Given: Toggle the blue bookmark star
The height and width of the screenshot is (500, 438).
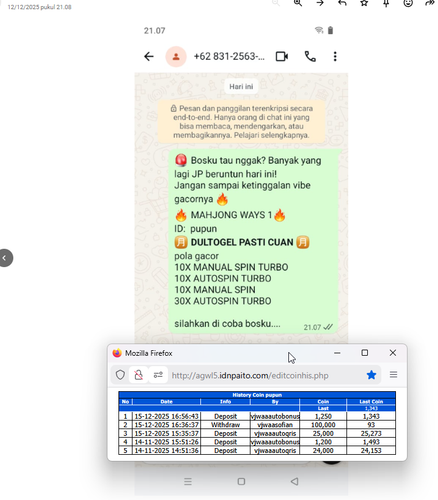Looking at the screenshot, I should pyautogui.click(x=371, y=375).
